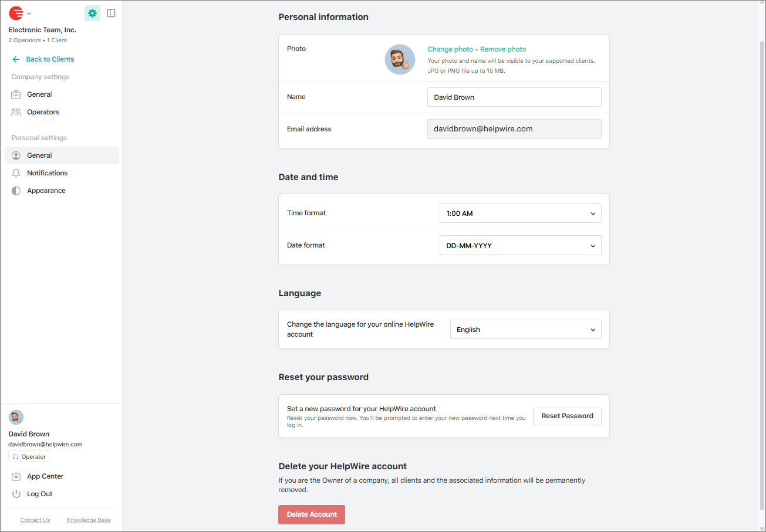Image resolution: width=766 pixels, height=532 pixels.
Task: Click the Operator role badge
Action: click(x=28, y=456)
